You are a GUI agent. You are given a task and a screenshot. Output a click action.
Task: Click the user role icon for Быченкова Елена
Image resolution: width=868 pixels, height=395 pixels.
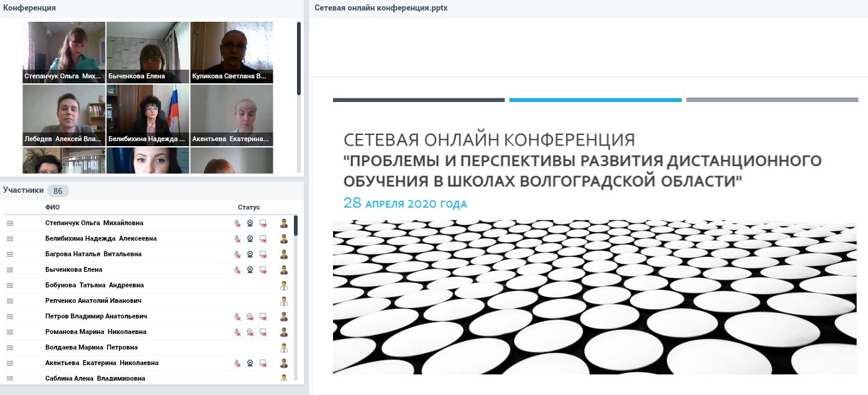coord(284,270)
